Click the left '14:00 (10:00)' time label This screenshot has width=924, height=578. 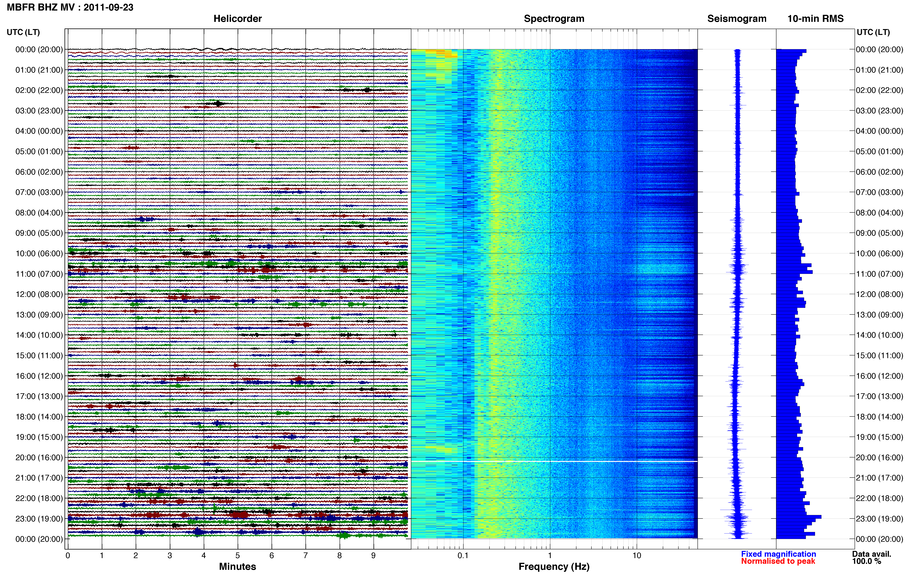pyautogui.click(x=39, y=335)
